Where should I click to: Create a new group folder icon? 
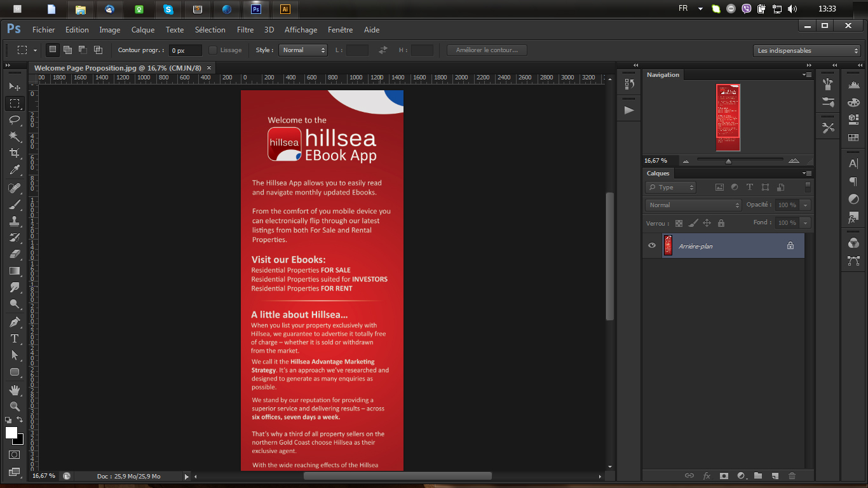(x=757, y=475)
